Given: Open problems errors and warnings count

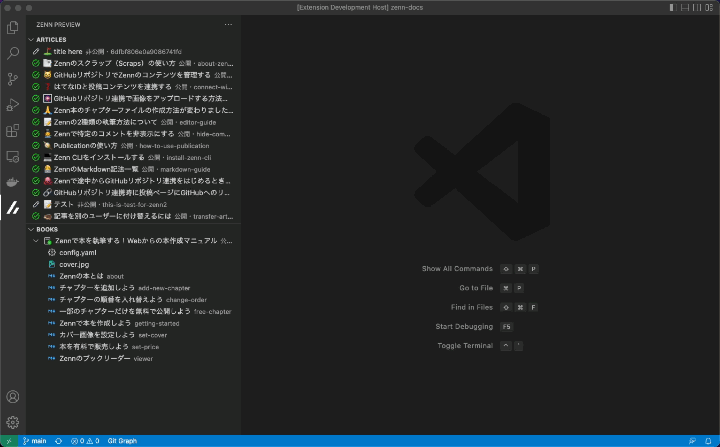Looking at the screenshot, I should pyautogui.click(x=85, y=441).
